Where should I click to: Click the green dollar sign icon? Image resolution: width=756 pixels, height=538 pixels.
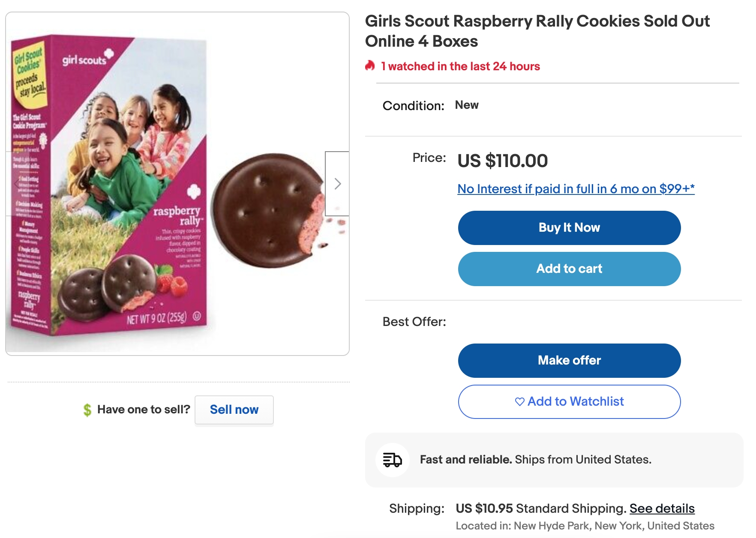coord(87,410)
